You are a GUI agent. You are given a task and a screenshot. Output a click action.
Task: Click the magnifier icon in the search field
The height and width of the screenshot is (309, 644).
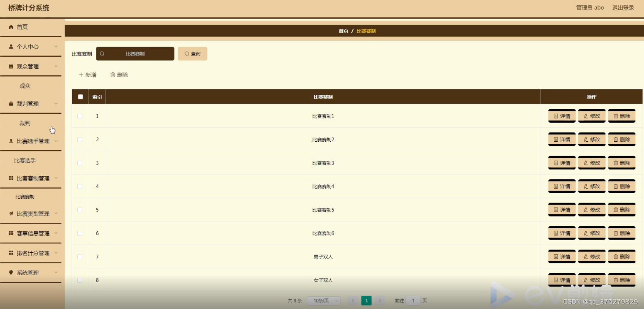[102, 54]
